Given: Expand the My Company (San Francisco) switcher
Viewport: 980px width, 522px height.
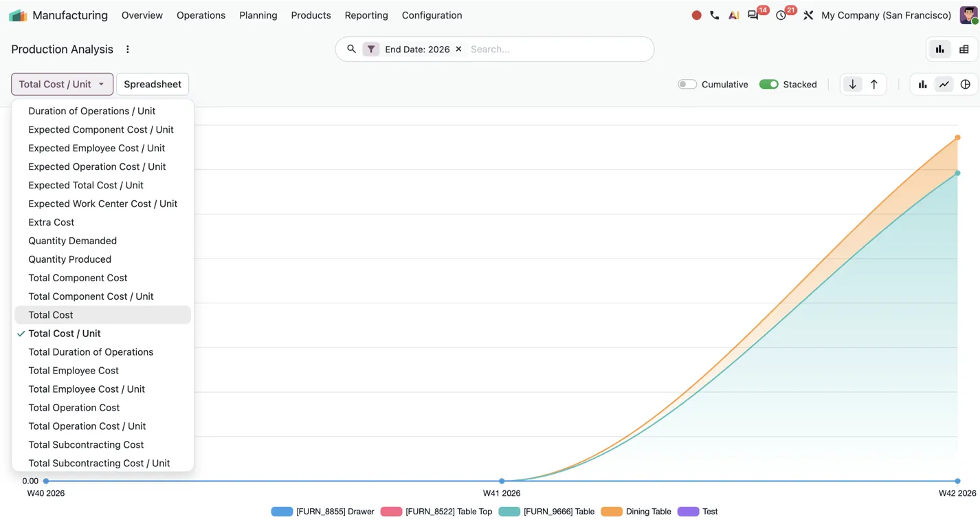Looking at the screenshot, I should coord(886,15).
